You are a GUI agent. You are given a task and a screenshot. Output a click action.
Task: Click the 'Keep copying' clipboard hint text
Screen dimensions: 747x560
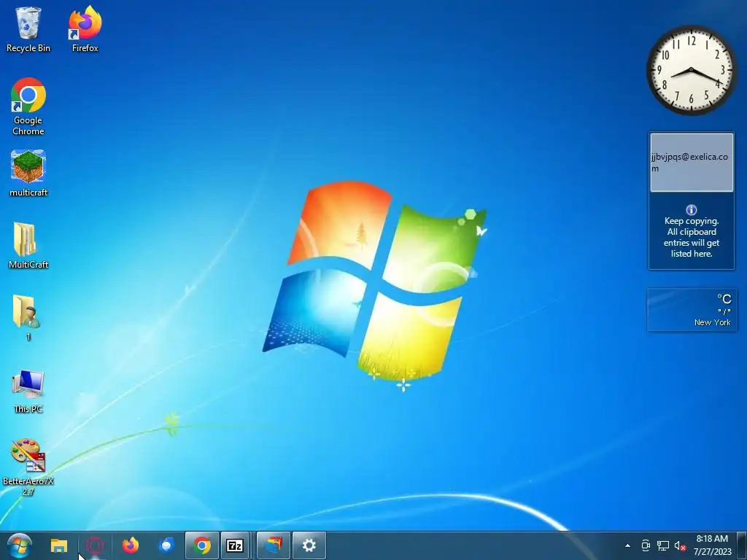coord(692,237)
